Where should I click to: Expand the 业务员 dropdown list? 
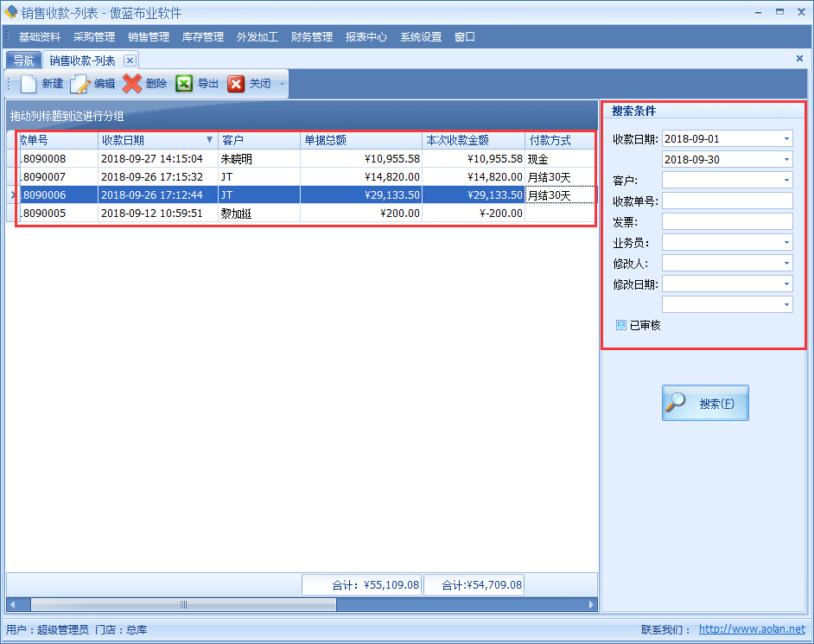pyautogui.click(x=786, y=243)
